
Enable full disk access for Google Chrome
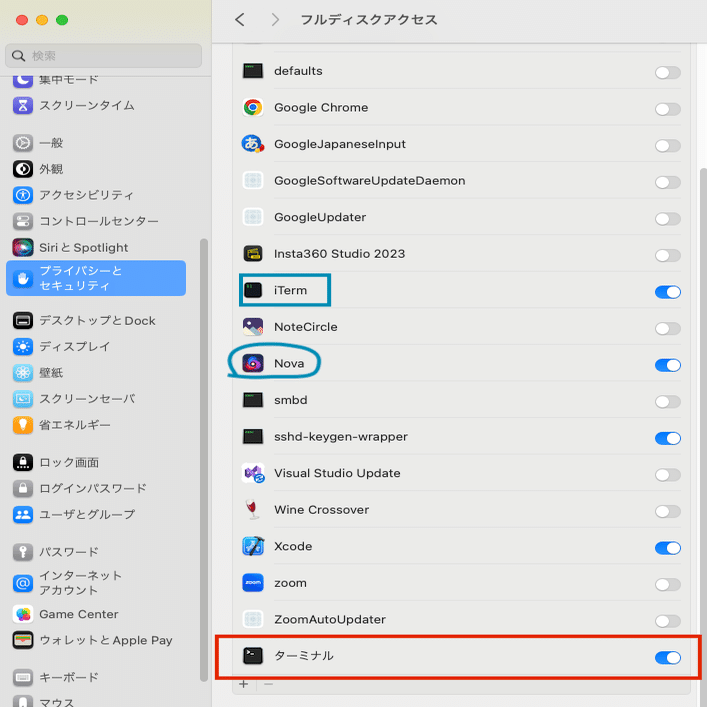pyautogui.click(x=668, y=109)
